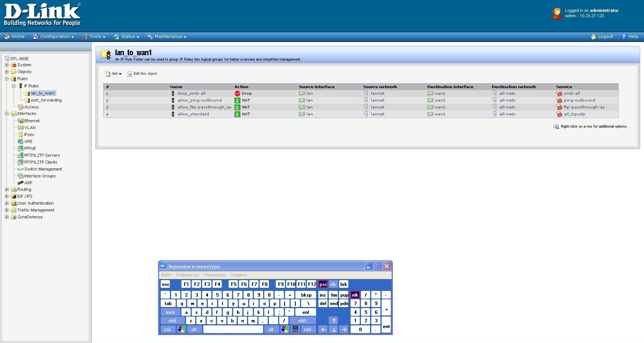
Task: Click the ARP icon in the tree
Action: tap(21, 183)
